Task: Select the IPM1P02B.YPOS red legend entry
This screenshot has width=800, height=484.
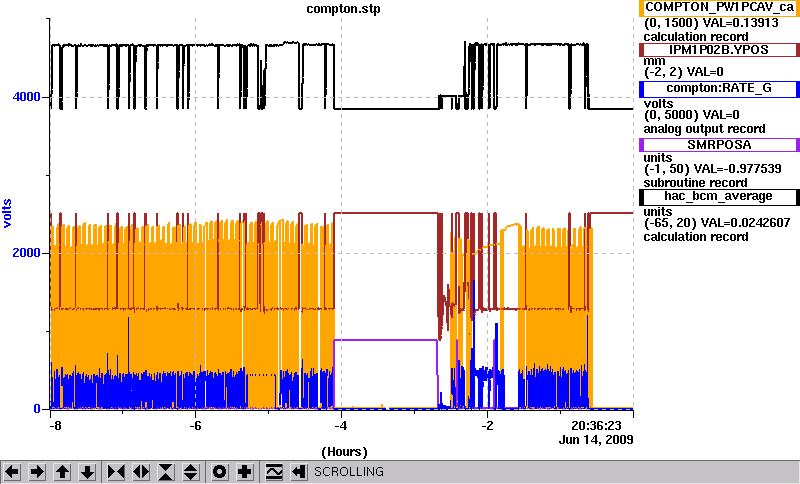Action: pyautogui.click(x=719, y=50)
